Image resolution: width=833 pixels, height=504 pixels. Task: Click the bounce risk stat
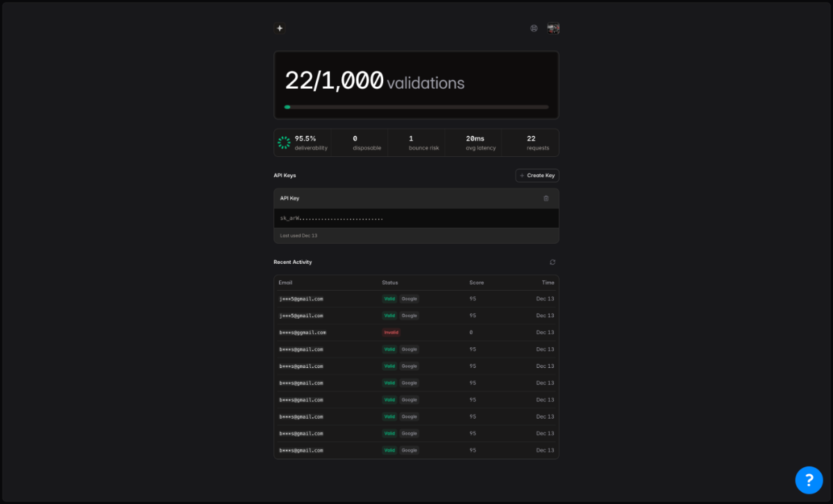424,143
